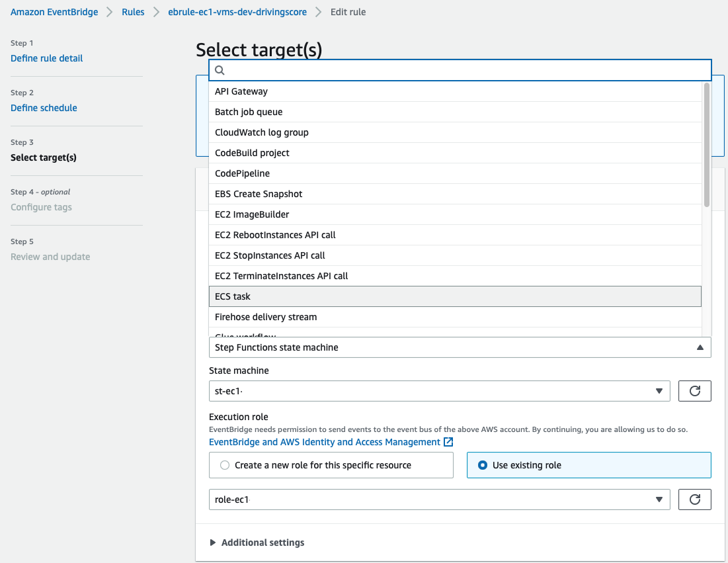Click into the target type search field
Image resolution: width=728 pixels, height=563 pixels.
(x=463, y=70)
